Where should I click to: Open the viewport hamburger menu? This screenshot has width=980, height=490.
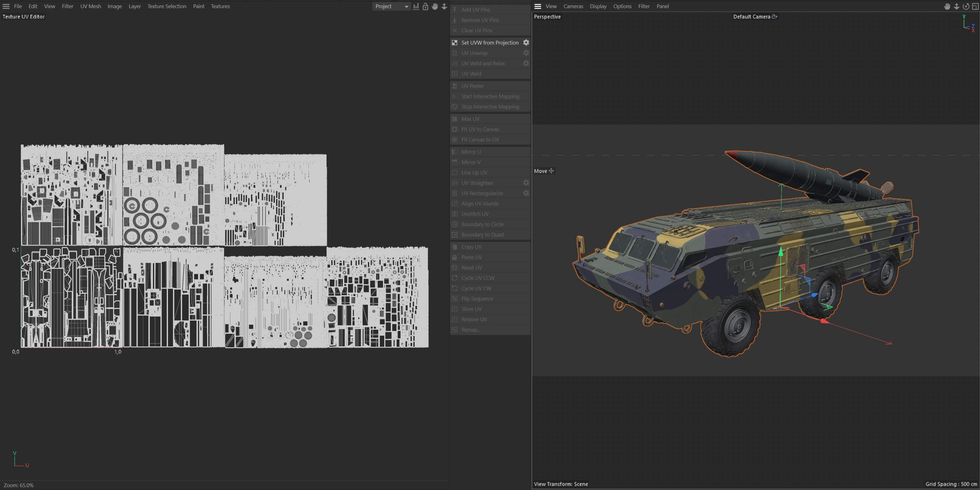[537, 7]
